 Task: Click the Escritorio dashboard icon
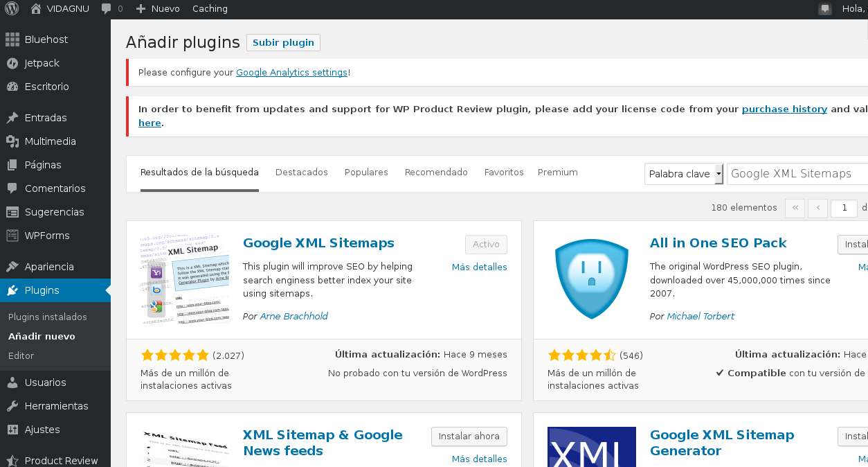(x=12, y=87)
